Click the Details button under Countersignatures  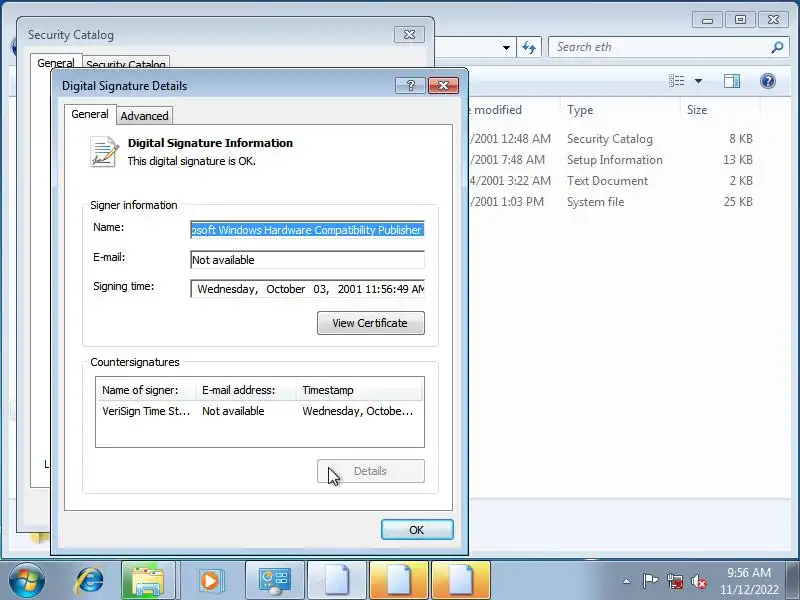pyautogui.click(x=370, y=471)
